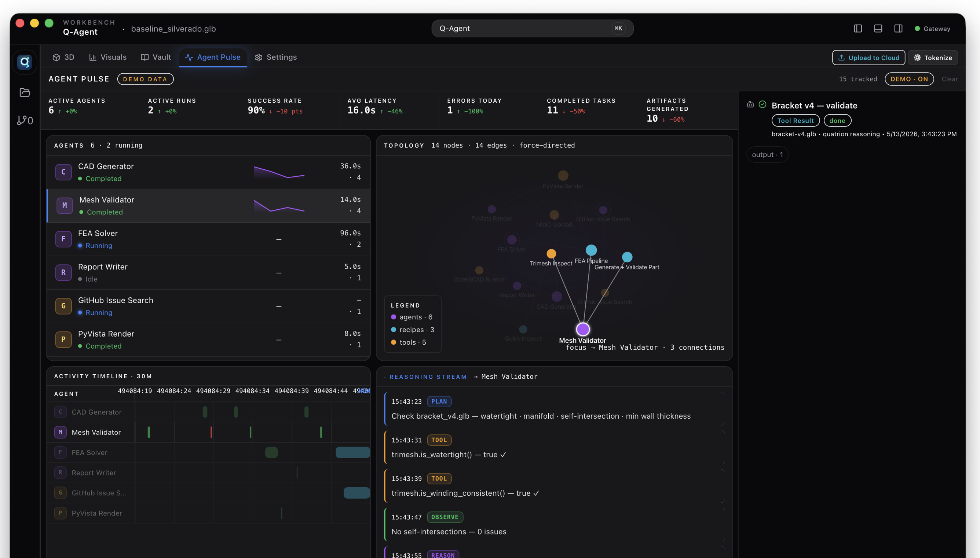
Task: Toggle the right panel layout icon
Action: point(898,28)
